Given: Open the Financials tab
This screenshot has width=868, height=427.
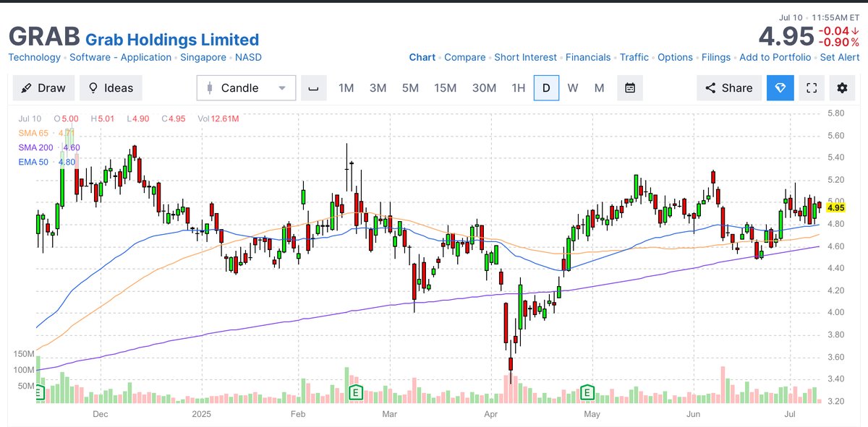Looking at the screenshot, I should pos(588,57).
